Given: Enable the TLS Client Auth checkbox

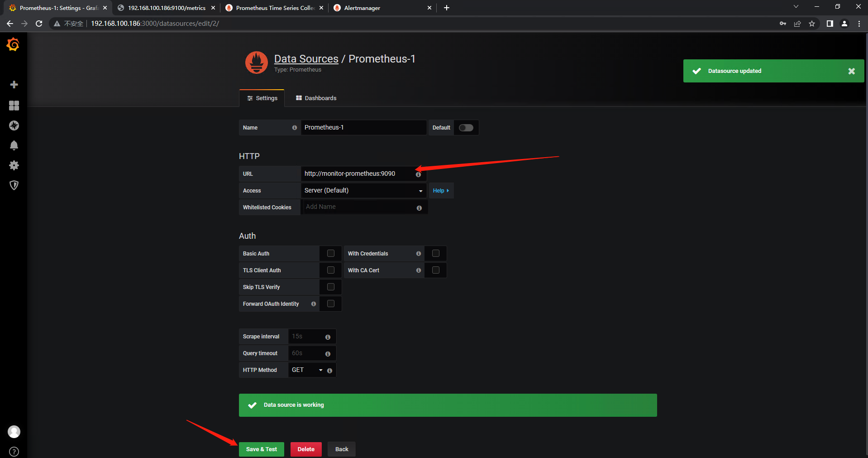Looking at the screenshot, I should (x=331, y=270).
